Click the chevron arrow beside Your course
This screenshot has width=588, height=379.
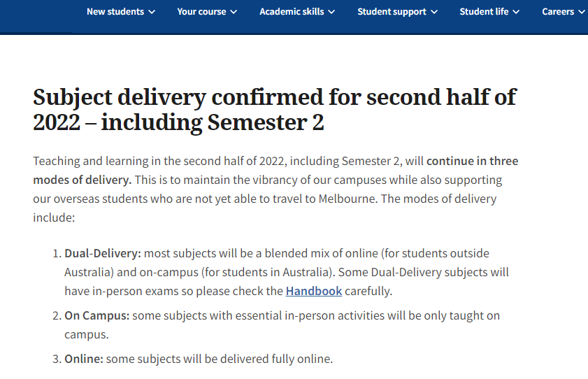[x=234, y=12]
